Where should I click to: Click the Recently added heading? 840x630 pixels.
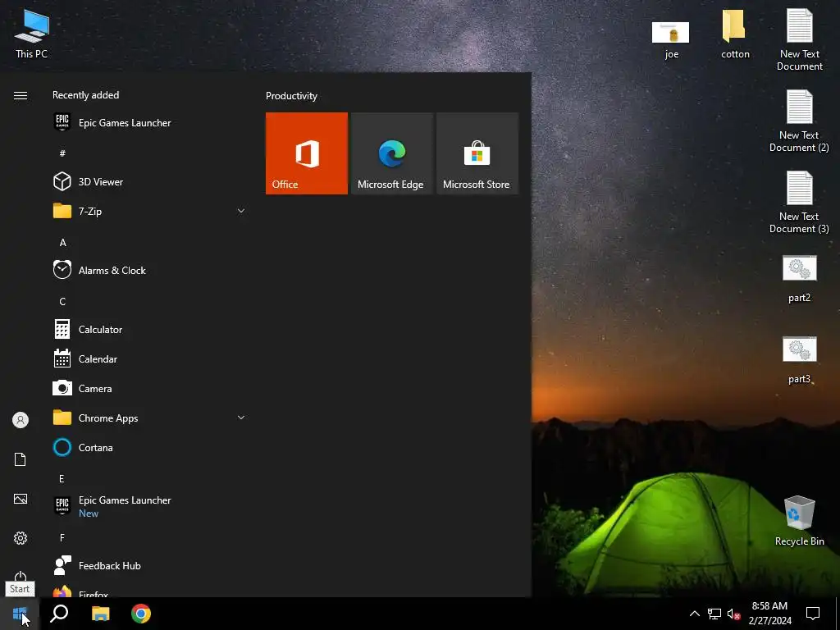(85, 95)
